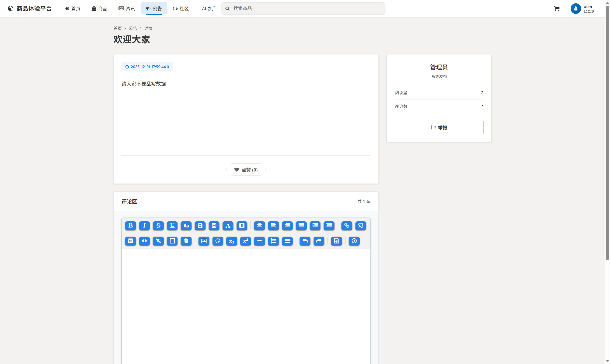This screenshot has width=610, height=364.
Task: Report the announcement via 举报 button
Action: [x=439, y=127]
